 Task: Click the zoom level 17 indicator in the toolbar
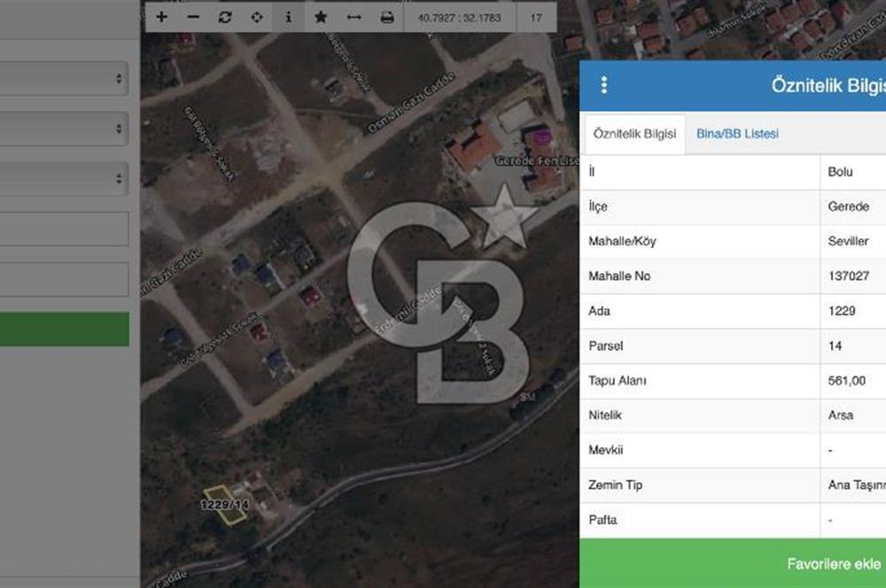point(536,17)
